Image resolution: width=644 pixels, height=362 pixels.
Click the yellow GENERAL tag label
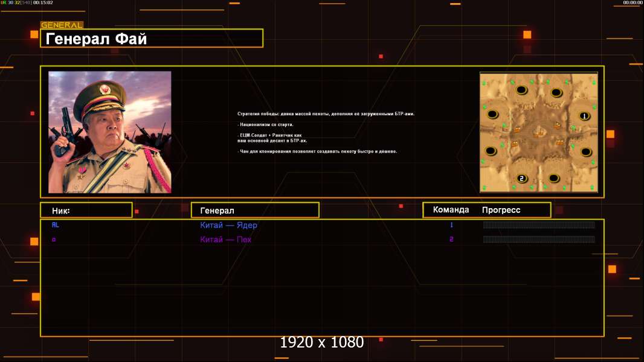[x=62, y=25]
